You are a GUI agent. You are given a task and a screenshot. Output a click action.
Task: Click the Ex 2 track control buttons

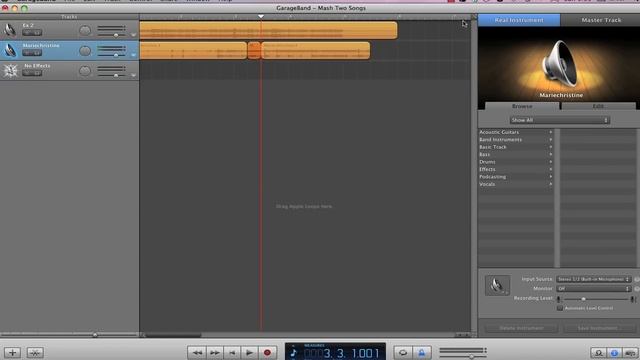(32, 33)
